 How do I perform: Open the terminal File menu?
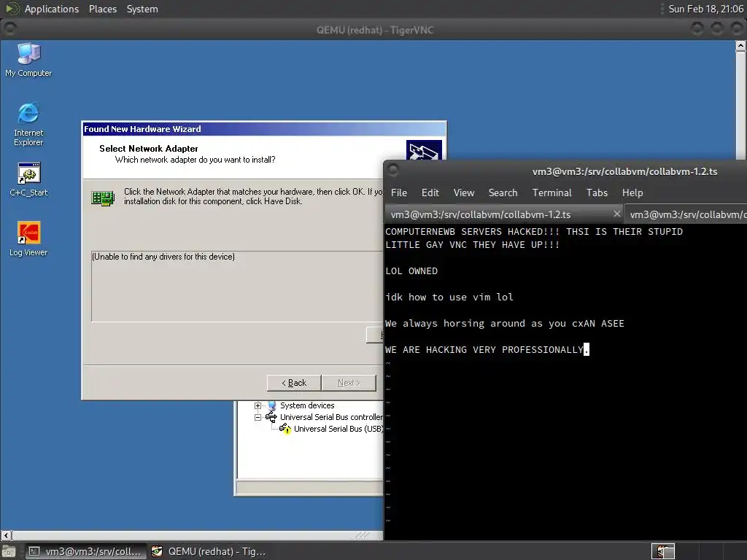(x=399, y=192)
